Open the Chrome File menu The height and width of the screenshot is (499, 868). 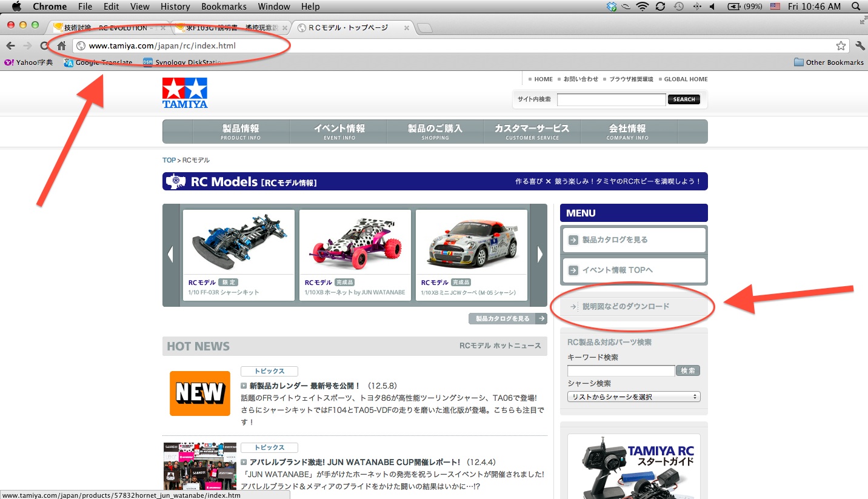[85, 7]
